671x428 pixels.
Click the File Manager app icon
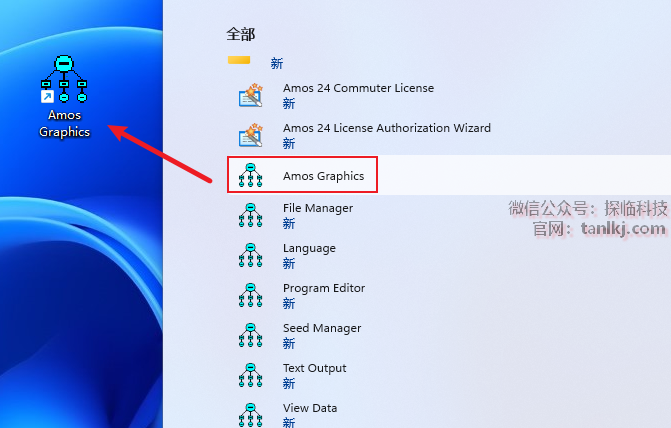click(x=250, y=215)
